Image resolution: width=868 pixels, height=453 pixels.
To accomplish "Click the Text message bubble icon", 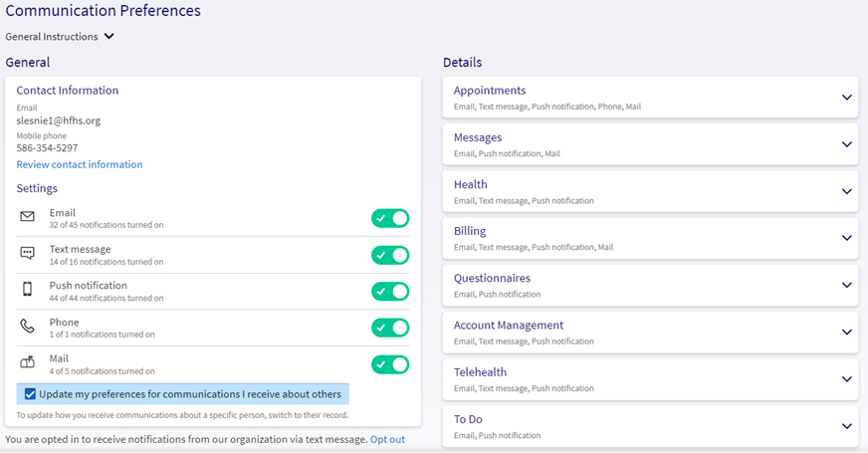I will (28, 254).
